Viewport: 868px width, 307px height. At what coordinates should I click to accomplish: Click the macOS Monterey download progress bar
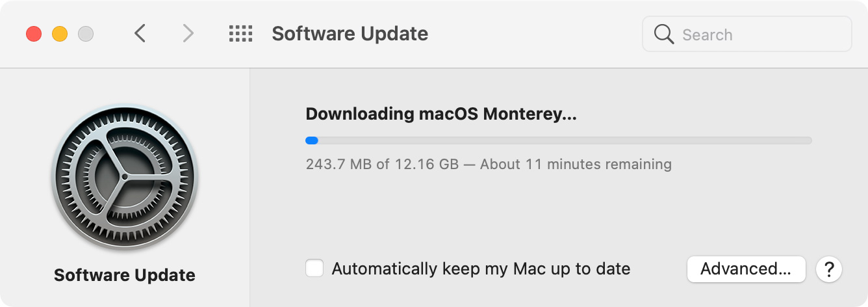tap(559, 140)
